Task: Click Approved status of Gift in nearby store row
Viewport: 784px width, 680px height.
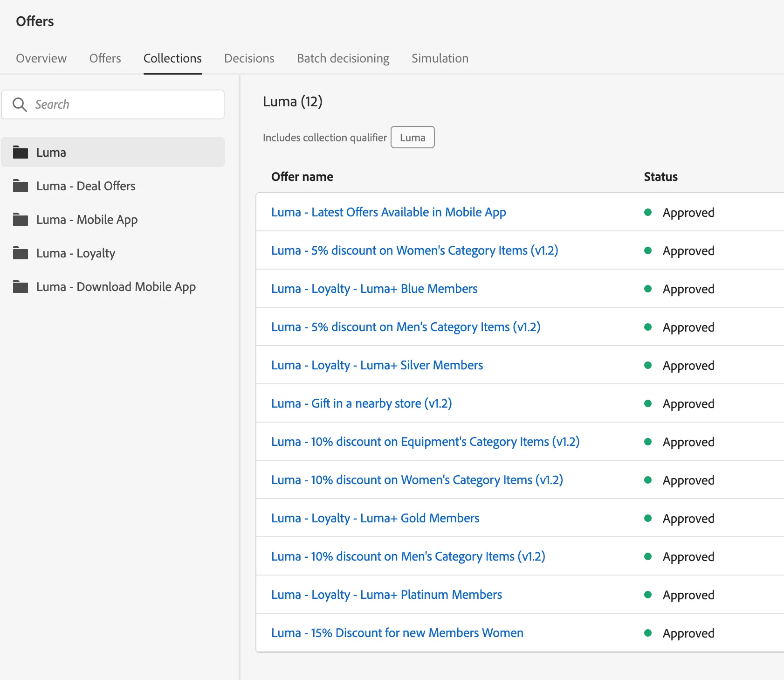Action: 688,404
